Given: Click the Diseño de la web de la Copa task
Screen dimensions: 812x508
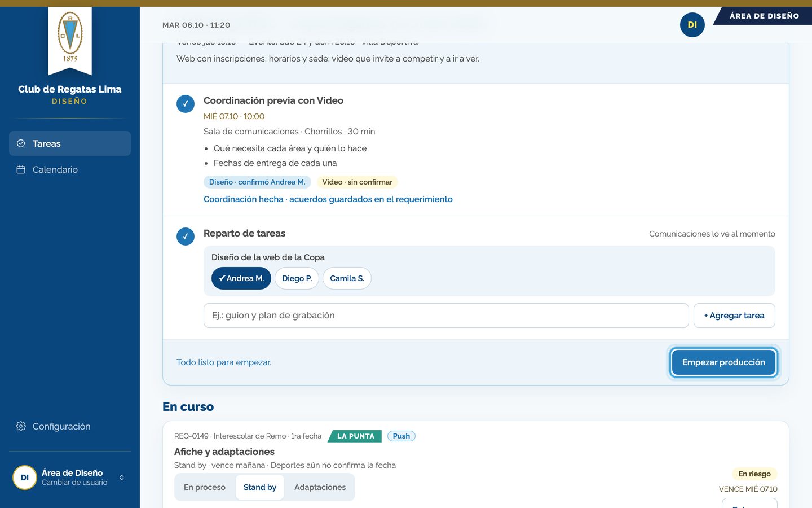Looking at the screenshot, I should (268, 257).
